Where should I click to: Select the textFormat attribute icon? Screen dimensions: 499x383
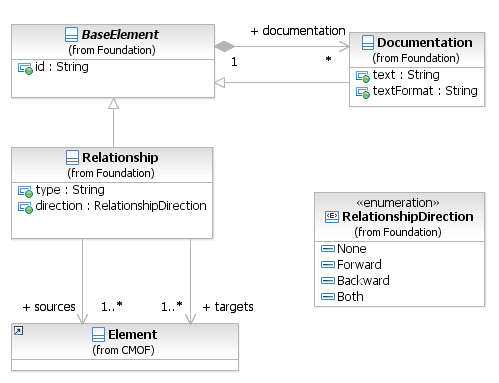363,92
